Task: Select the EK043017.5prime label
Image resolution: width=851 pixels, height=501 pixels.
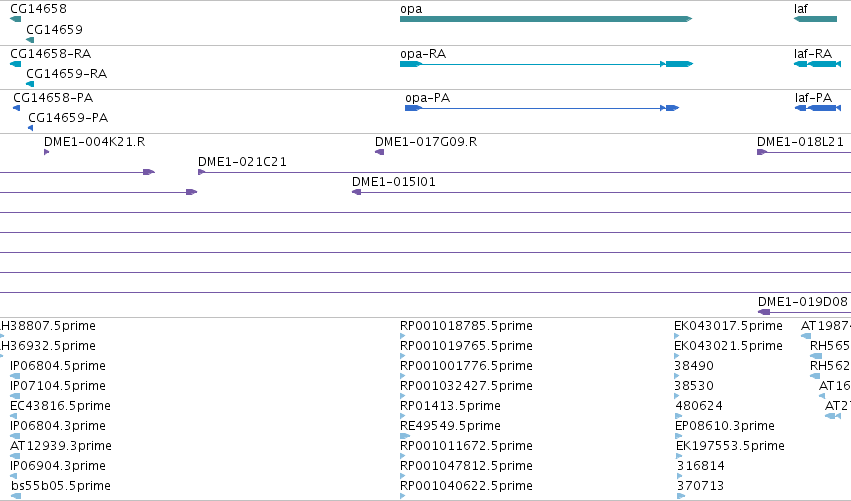Action: point(728,326)
